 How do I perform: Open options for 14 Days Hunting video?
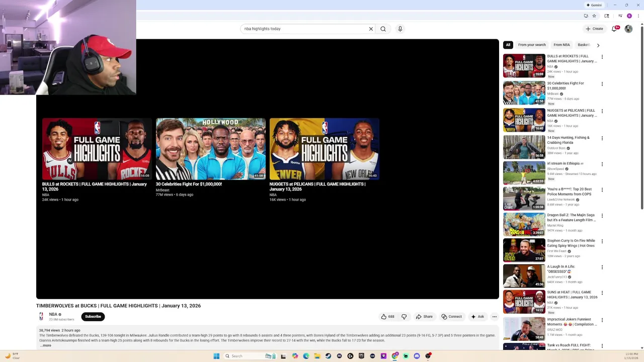[602, 138]
